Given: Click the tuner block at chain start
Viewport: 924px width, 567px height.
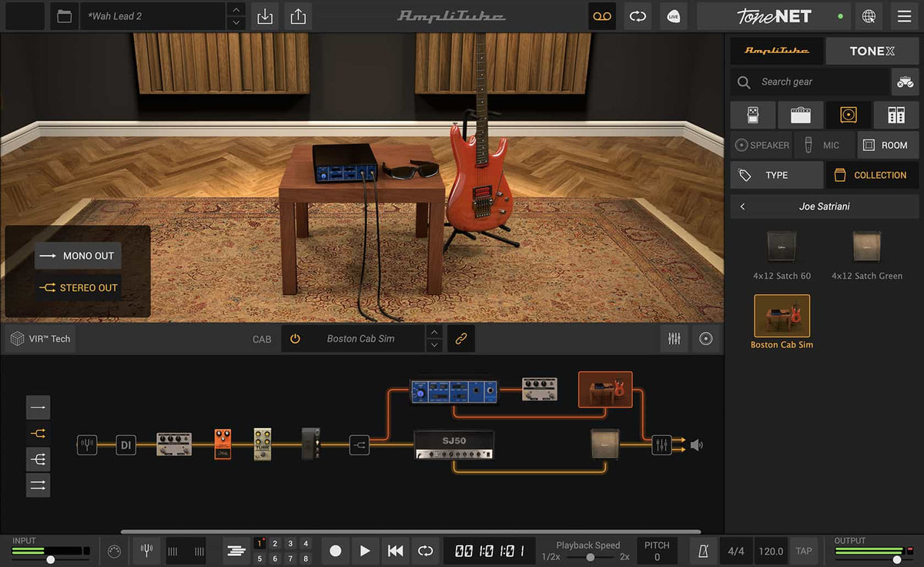Looking at the screenshot, I should click(87, 445).
